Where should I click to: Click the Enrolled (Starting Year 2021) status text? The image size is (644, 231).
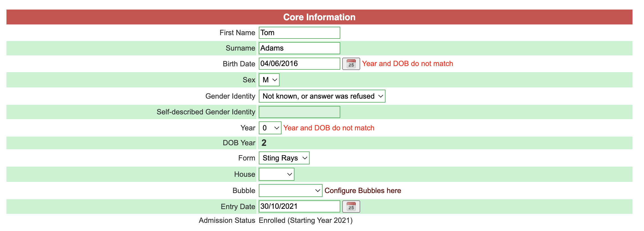point(306,220)
